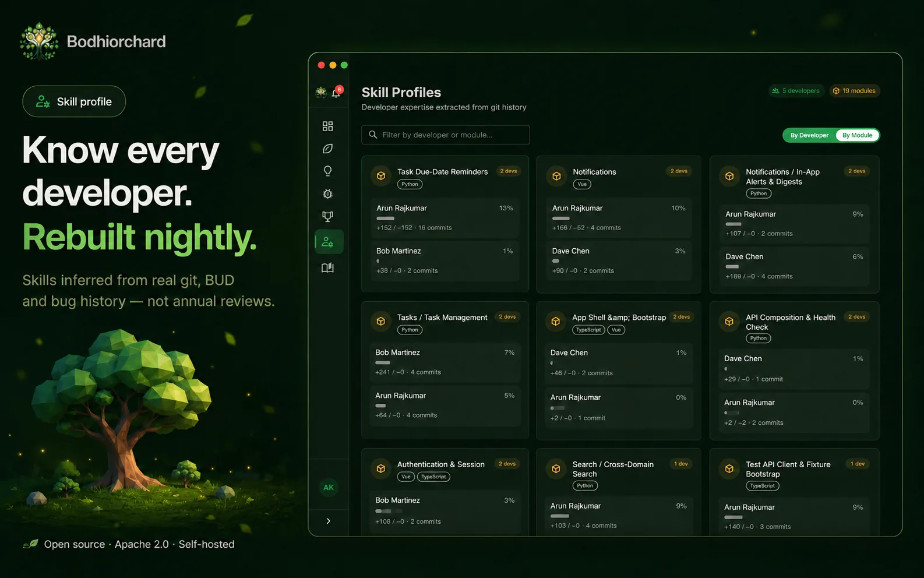Select Arun Rajkumar 5% row in Tasks Management
The width and height of the screenshot is (924, 578).
coord(445,405)
